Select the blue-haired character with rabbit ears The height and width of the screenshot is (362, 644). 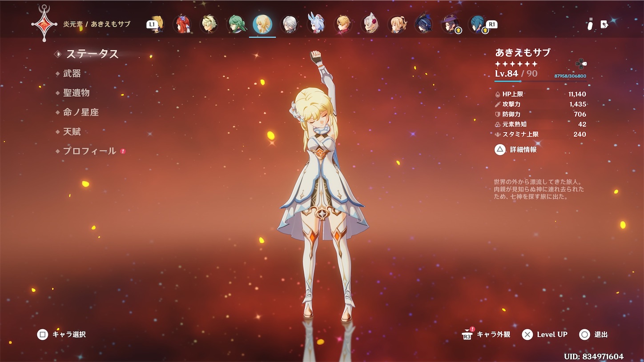coord(316,24)
